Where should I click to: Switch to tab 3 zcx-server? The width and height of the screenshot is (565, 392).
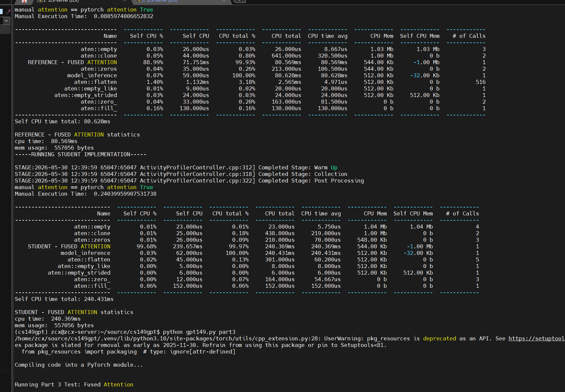click(160, 1)
